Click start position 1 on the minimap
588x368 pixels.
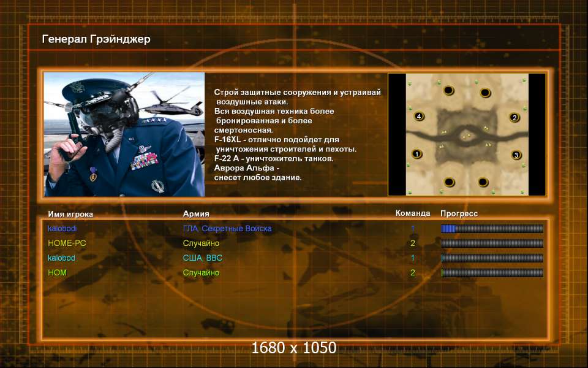point(417,154)
